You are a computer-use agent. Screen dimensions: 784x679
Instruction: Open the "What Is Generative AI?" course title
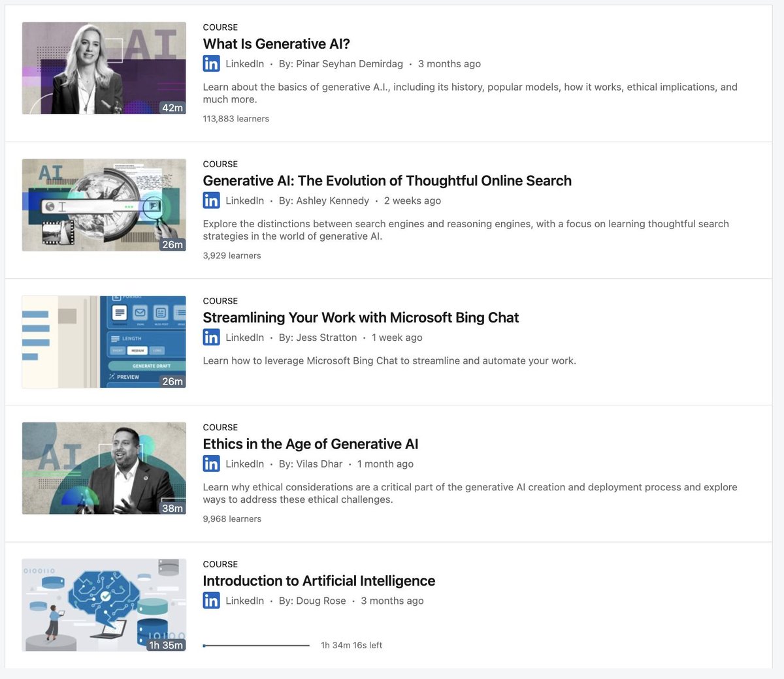click(x=276, y=44)
